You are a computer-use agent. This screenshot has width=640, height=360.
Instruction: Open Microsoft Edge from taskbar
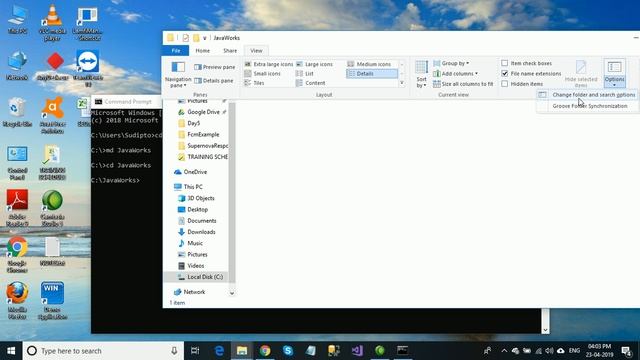coord(219,351)
